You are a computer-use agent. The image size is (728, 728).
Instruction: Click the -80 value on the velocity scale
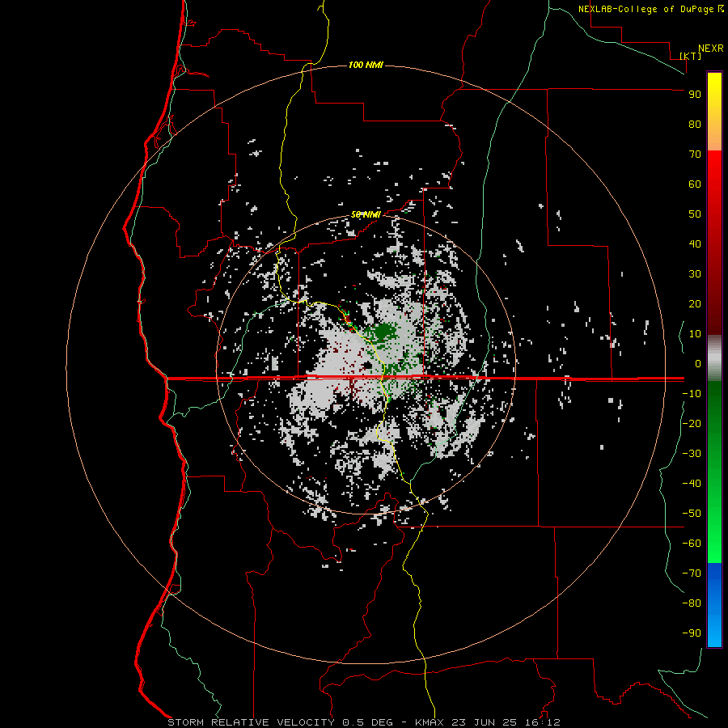[692, 603]
